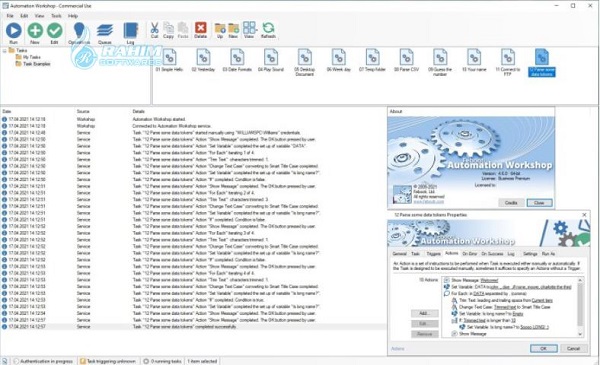600x365 pixels.
Task: Click the New folder toolbar icon
Action: [233, 30]
